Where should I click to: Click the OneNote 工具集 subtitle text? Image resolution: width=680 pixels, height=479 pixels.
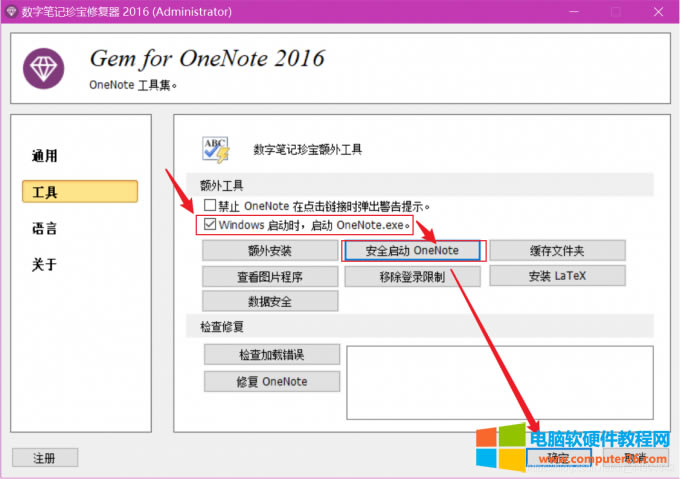click(x=133, y=85)
